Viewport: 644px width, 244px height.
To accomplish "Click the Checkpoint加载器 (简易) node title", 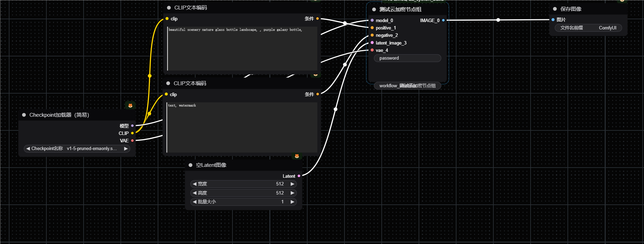I will pyautogui.click(x=59, y=115).
